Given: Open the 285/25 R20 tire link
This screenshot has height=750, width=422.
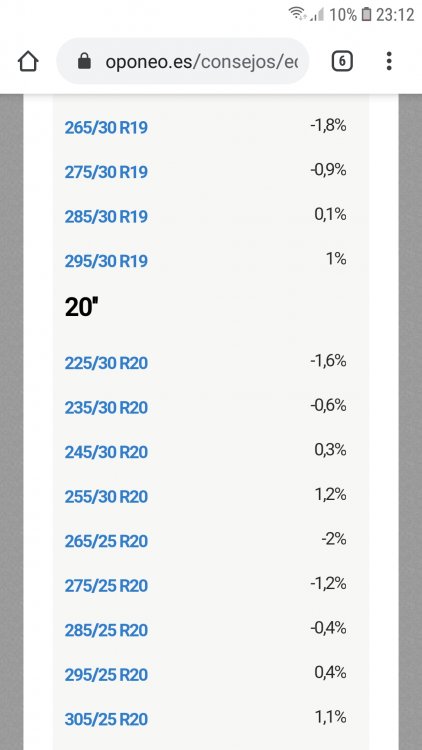Looking at the screenshot, I should pos(106,630).
